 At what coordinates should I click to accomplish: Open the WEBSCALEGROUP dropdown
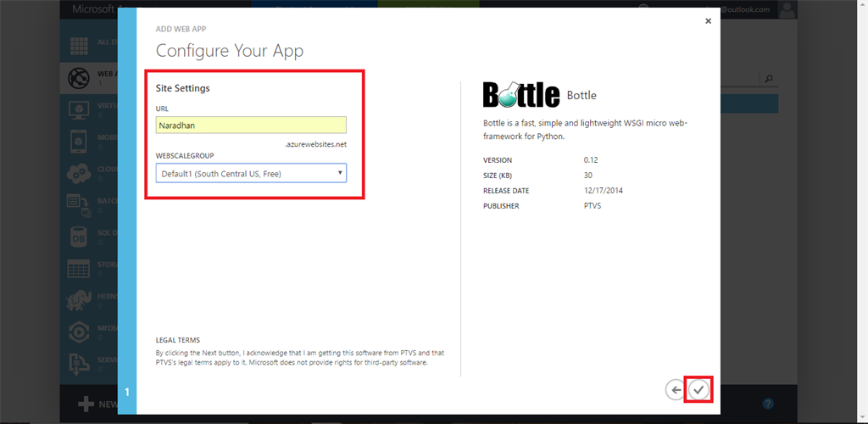click(x=251, y=173)
